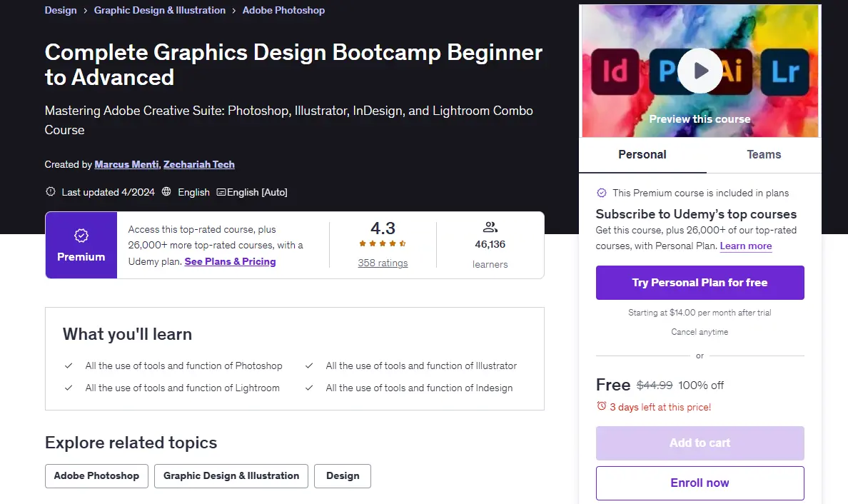Click the 46,136 learners count
848x504 pixels.
(x=490, y=244)
